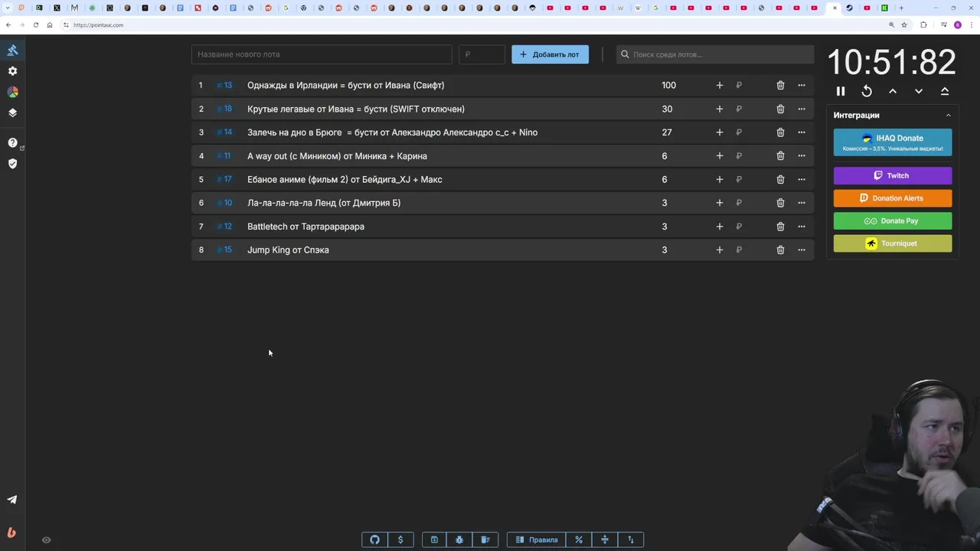
Task: Open more options for Ебаное аниме lot
Action: 801,179
